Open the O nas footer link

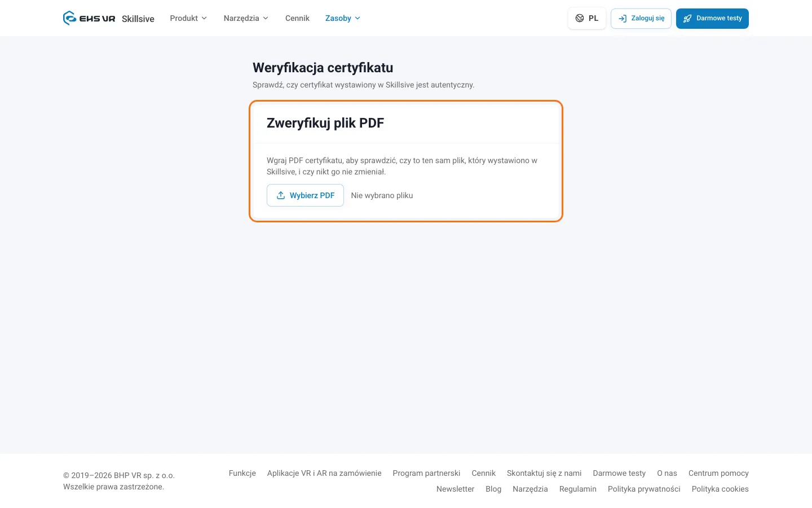click(667, 473)
